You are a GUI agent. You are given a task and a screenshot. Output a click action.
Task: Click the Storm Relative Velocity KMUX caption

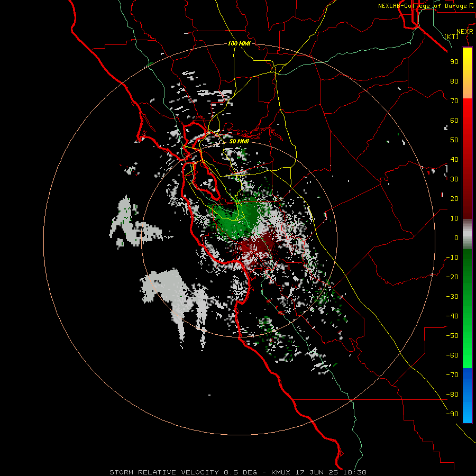pos(237,472)
